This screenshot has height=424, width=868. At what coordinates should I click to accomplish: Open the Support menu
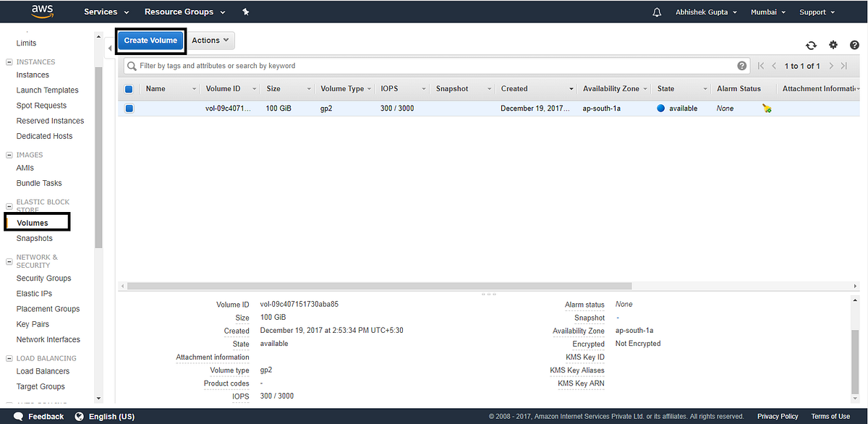pyautogui.click(x=814, y=12)
